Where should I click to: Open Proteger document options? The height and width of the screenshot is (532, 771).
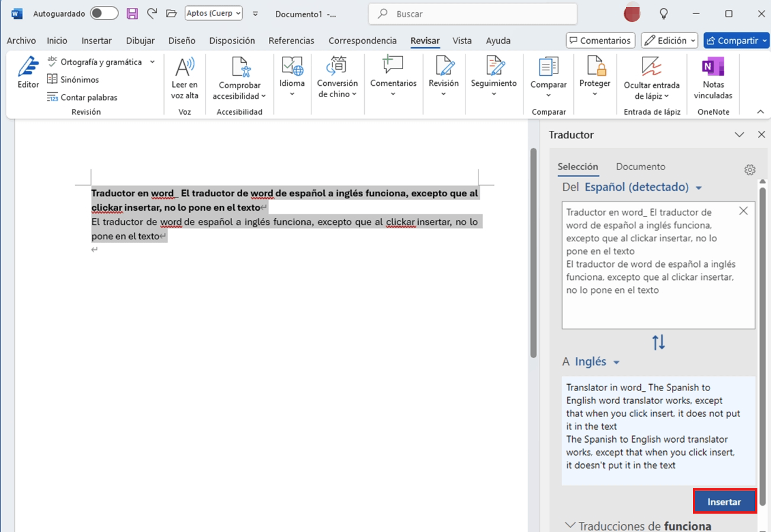(x=595, y=77)
